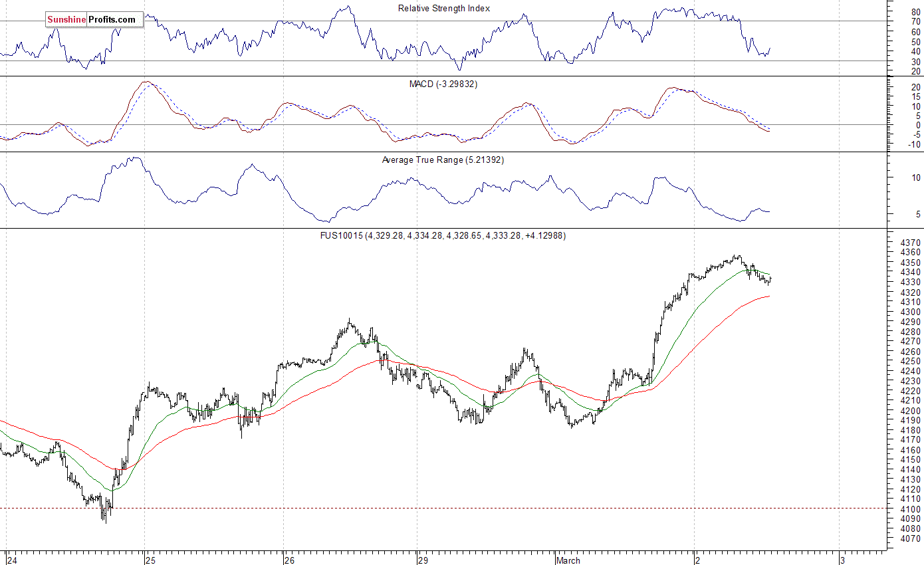Viewport: 924px width, 565px height.
Task: Click the ATR 10 axis value
Action: [x=916, y=177]
